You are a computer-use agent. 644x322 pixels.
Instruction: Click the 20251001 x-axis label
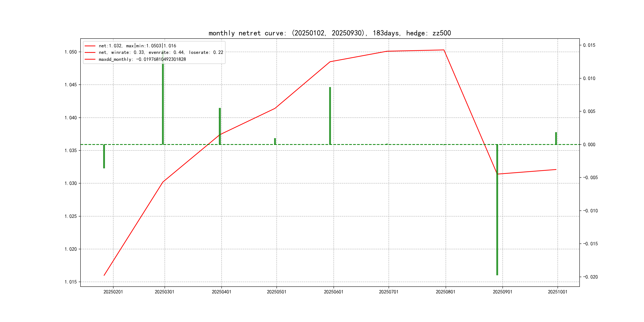(x=557, y=292)
